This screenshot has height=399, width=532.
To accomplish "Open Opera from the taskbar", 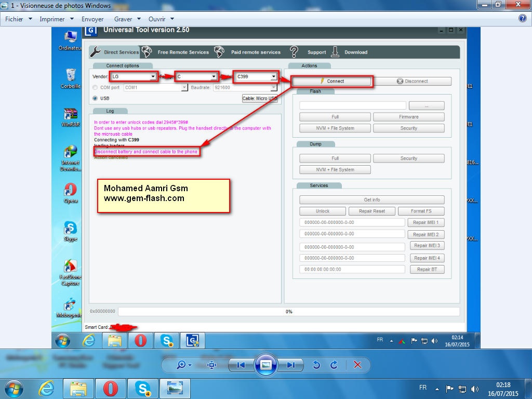I will pyautogui.click(x=110, y=389).
